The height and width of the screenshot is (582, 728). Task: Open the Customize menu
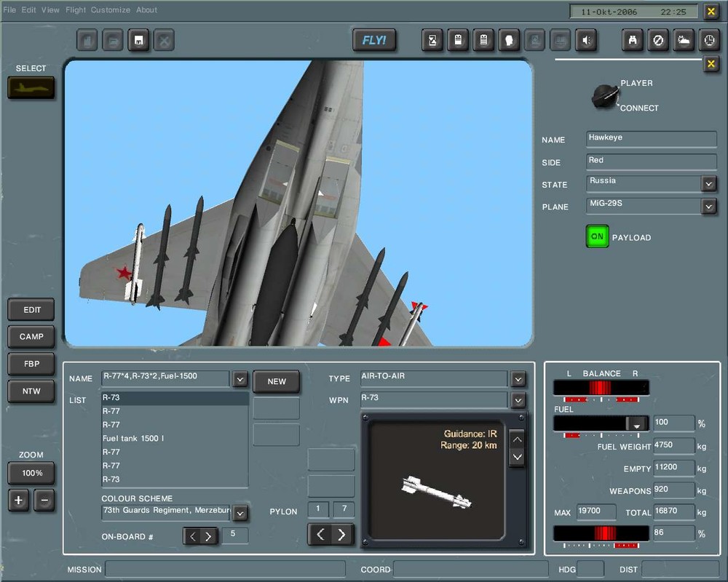point(111,9)
